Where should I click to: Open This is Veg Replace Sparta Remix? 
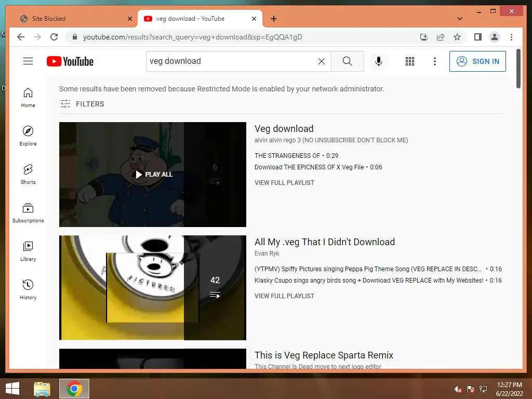point(324,355)
